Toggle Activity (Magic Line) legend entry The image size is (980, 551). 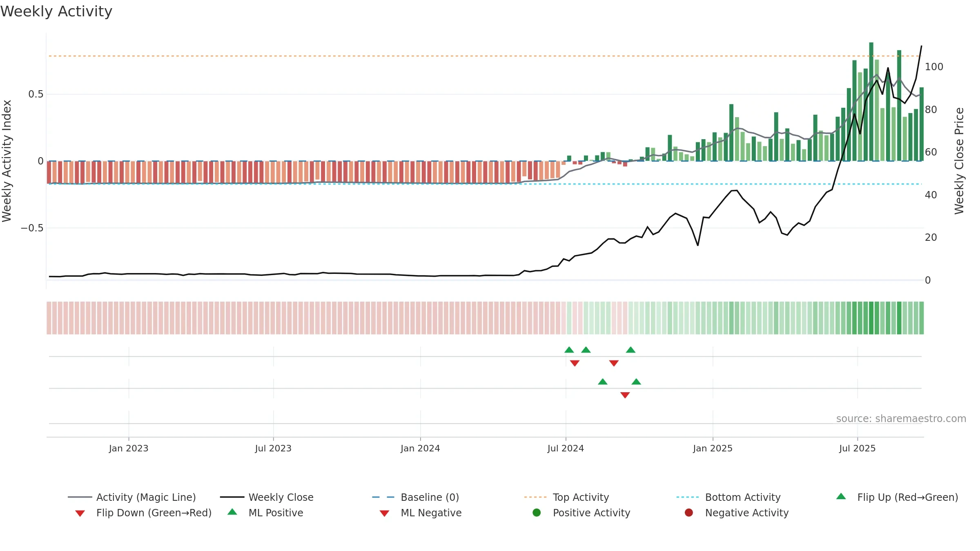pos(132,497)
